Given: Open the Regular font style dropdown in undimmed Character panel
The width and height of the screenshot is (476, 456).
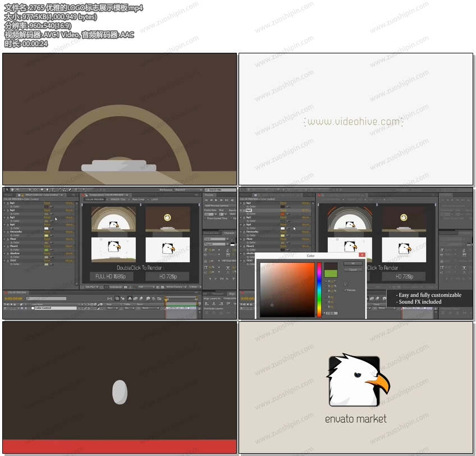Looking at the screenshot, I should click(x=217, y=244).
